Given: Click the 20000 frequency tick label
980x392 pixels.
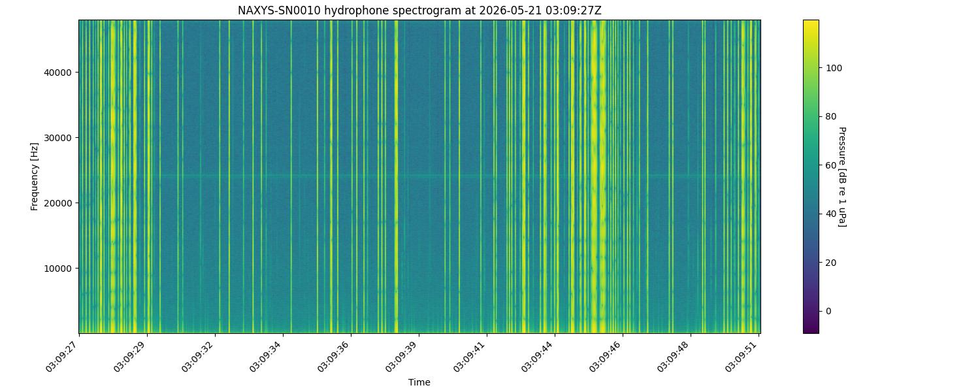Looking at the screenshot, I should 59,203.
